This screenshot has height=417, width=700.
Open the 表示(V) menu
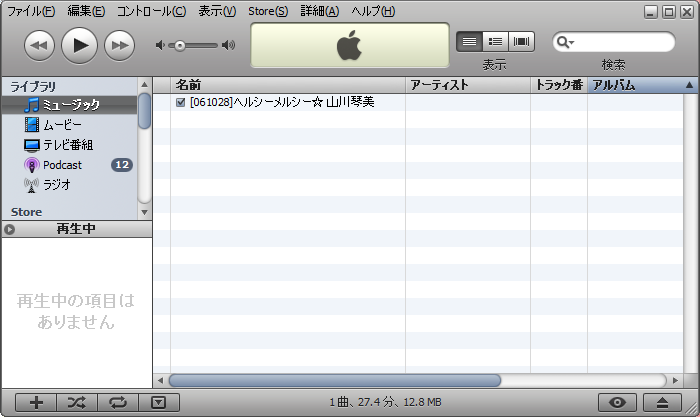[x=217, y=11]
